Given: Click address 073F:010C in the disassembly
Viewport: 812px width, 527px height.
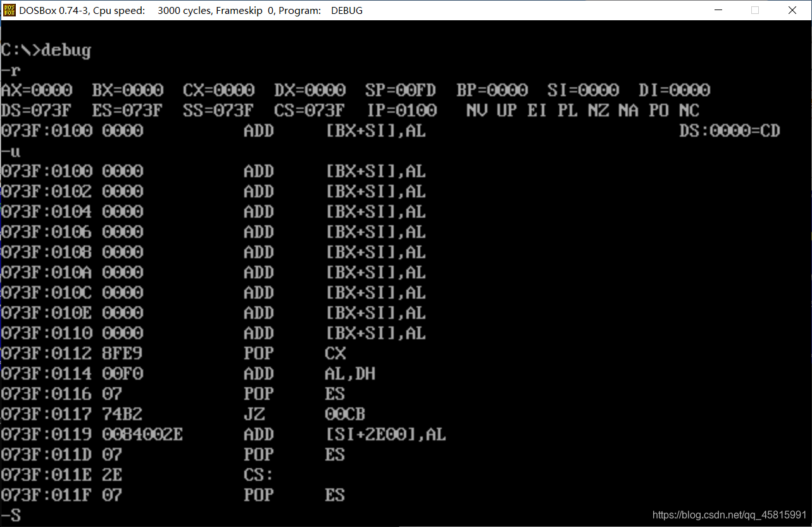Looking at the screenshot, I should (x=47, y=293).
